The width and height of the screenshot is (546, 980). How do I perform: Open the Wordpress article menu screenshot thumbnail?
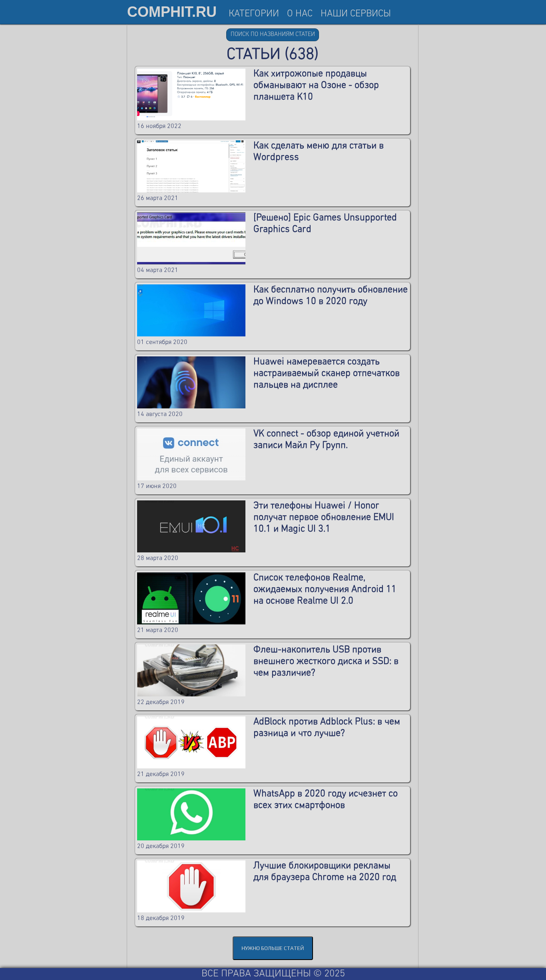[x=191, y=166]
